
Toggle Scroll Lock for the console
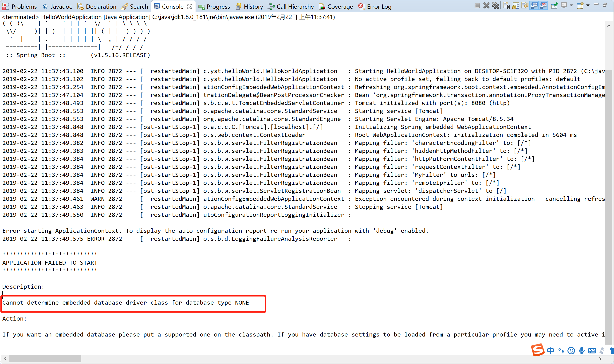coord(516,6)
